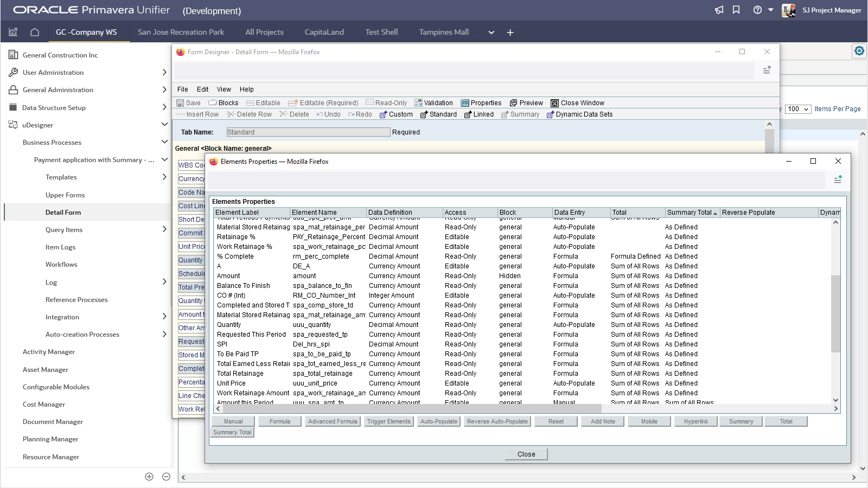Click the Add Note button
Image resolution: width=868 pixels, height=488 pixels.
[603, 421]
